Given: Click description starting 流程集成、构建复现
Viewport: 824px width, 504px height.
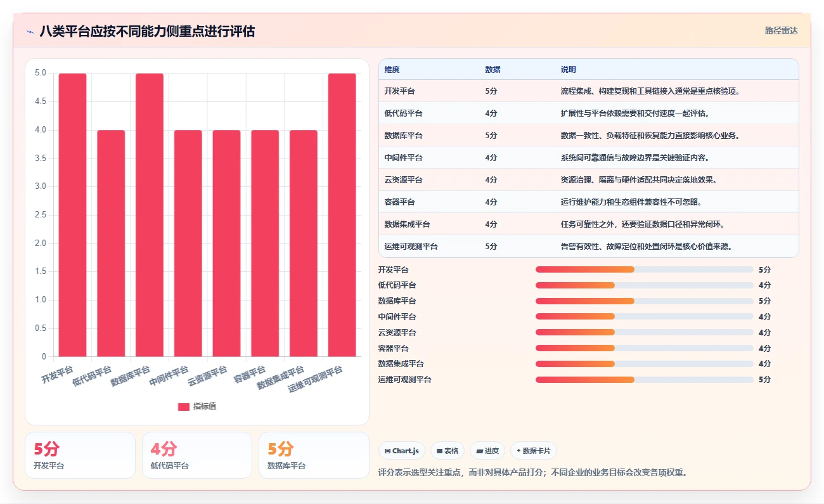Looking at the screenshot, I should pos(650,91).
